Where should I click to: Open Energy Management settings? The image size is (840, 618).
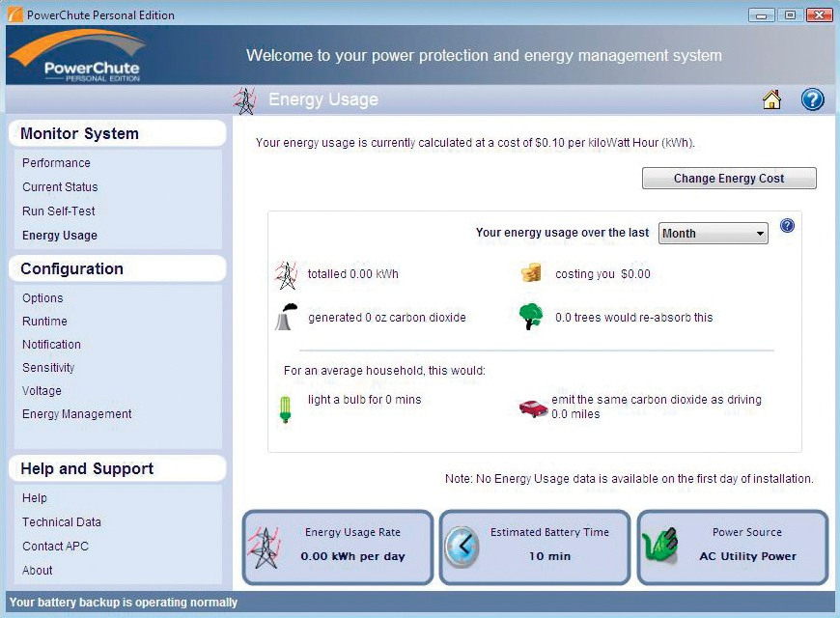tap(76, 414)
